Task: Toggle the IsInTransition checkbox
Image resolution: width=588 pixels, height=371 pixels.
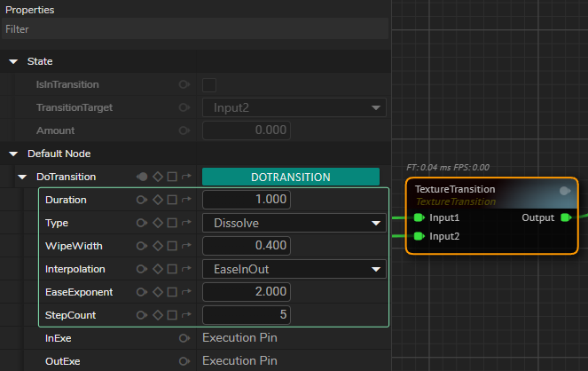Action: point(209,85)
